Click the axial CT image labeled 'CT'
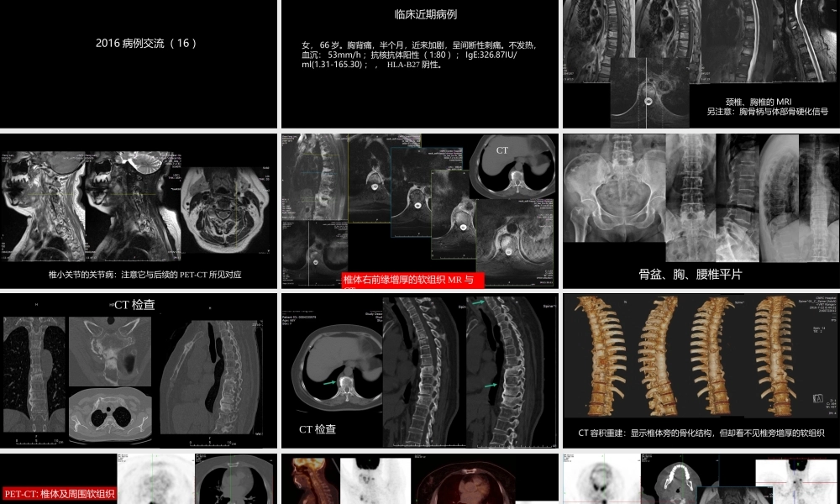Image resolution: width=840 pixels, height=504 pixels. 514,167
